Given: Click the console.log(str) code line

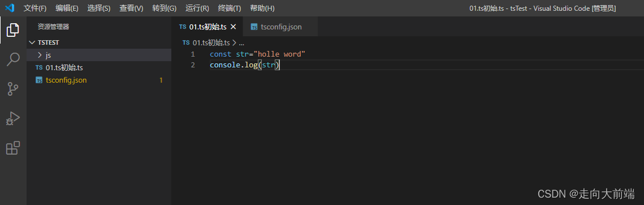Looking at the screenshot, I should pyautogui.click(x=245, y=65).
